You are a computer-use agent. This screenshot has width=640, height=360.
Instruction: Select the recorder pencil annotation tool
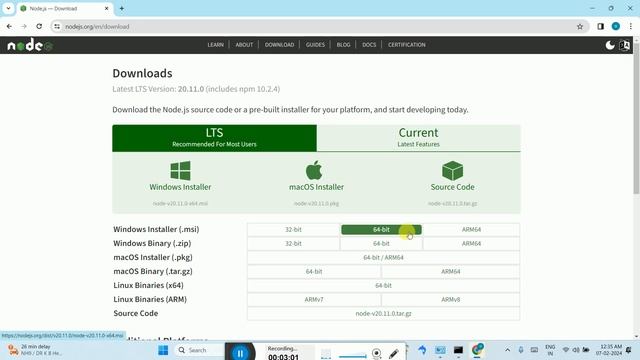tap(393, 353)
